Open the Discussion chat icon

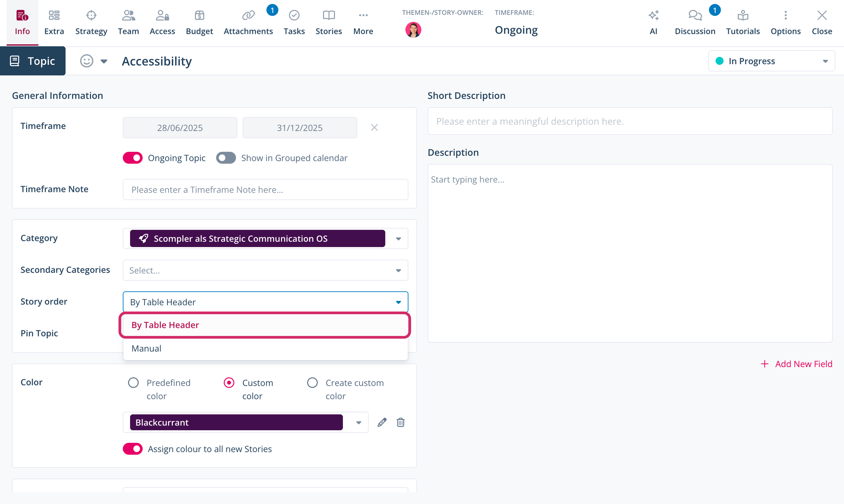[x=695, y=15]
